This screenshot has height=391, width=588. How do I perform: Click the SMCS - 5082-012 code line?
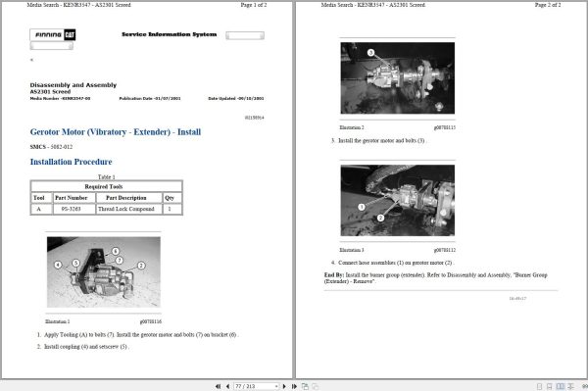pos(51,147)
